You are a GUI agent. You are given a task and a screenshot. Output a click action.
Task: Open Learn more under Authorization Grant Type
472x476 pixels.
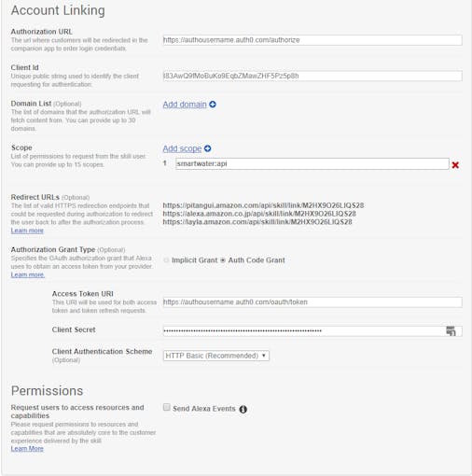click(28, 274)
